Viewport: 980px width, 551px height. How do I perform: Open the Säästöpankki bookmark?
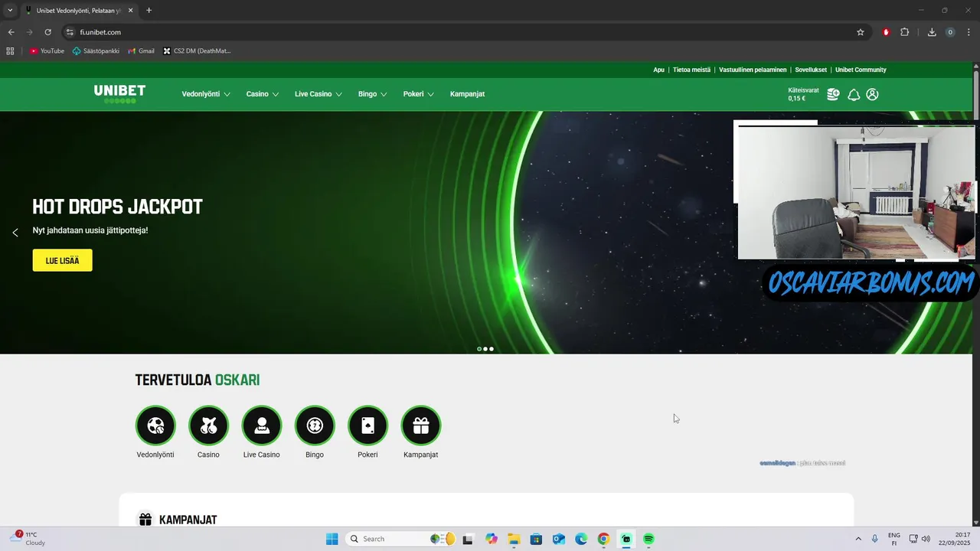click(96, 51)
